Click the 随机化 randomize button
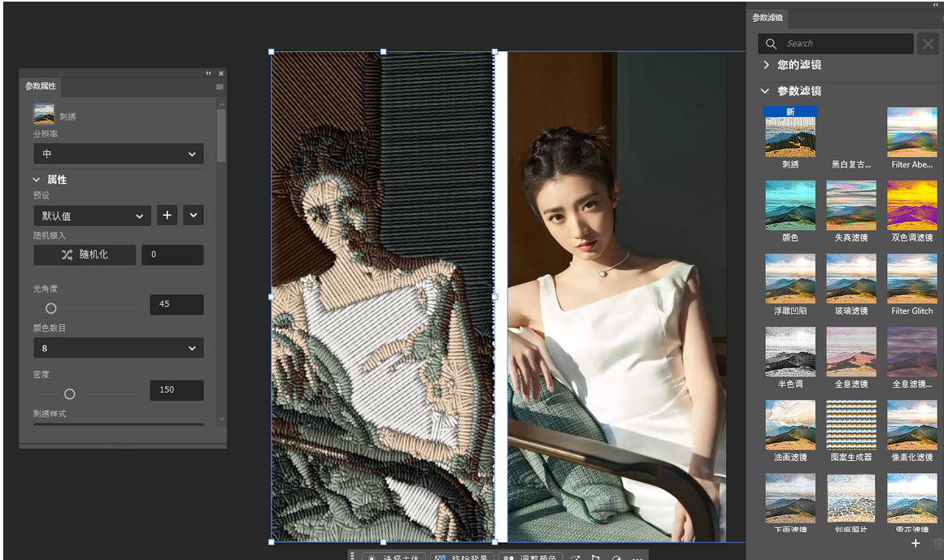944x560 pixels. coord(85,254)
